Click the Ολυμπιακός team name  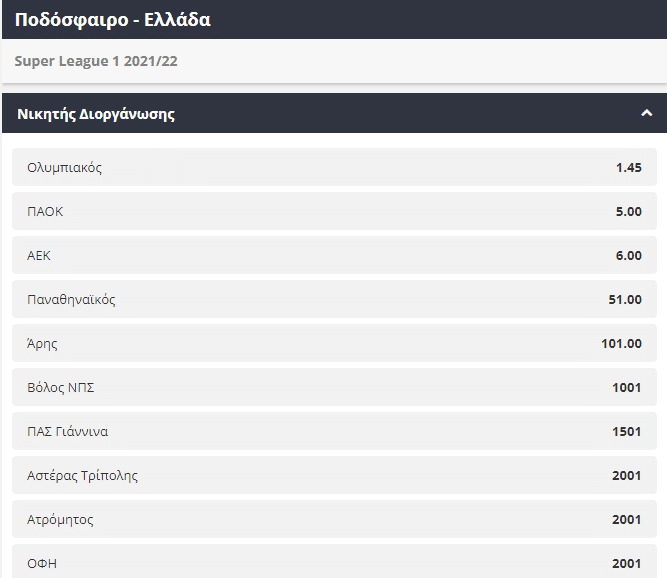64,167
